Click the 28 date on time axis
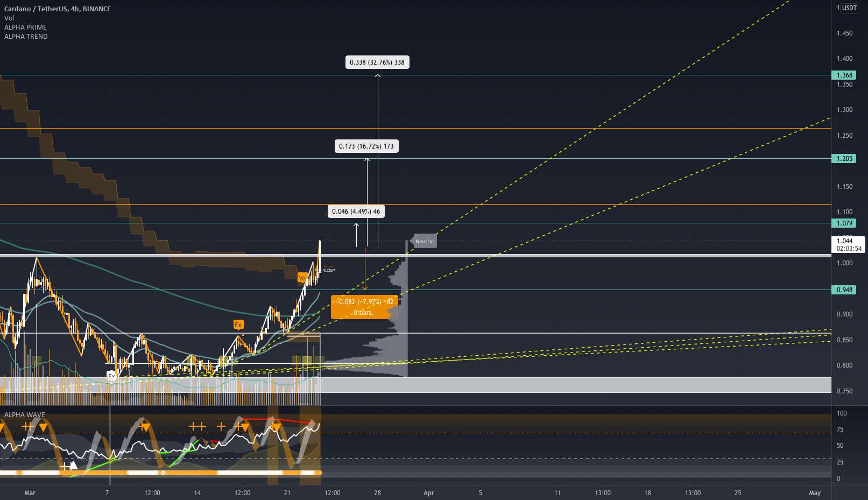 click(378, 493)
